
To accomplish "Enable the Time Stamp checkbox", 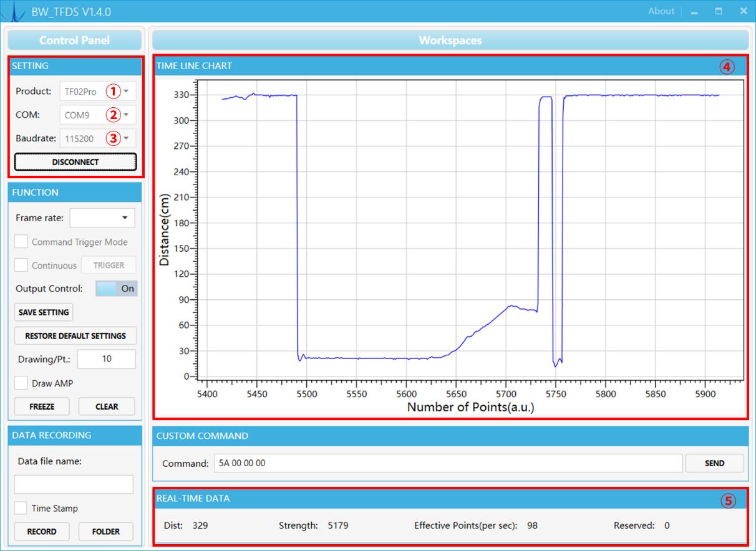I will click(21, 509).
